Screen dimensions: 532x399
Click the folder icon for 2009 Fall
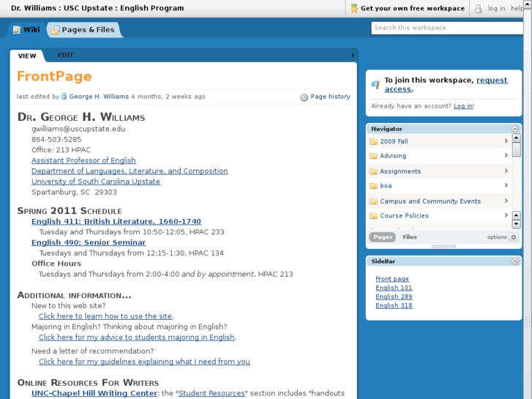[x=373, y=141]
